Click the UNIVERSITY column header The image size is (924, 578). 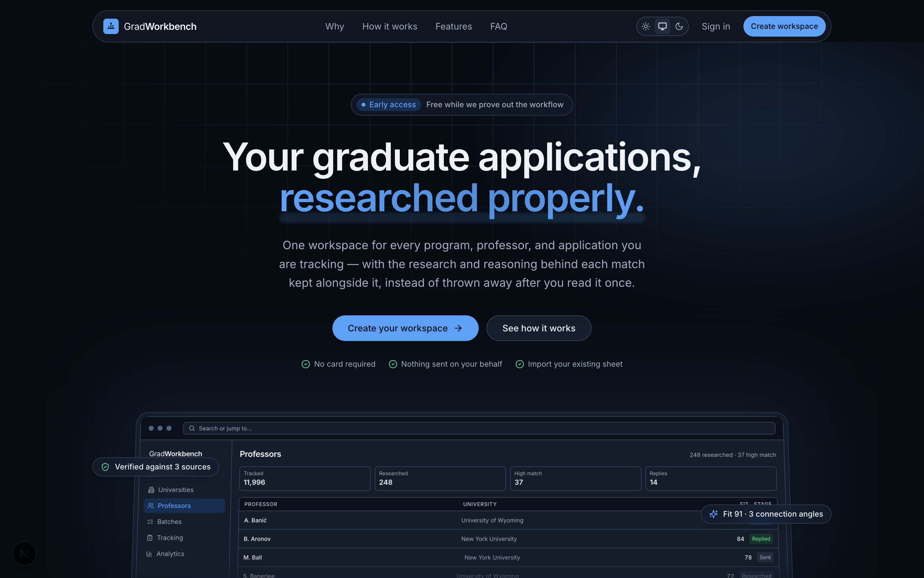click(480, 504)
